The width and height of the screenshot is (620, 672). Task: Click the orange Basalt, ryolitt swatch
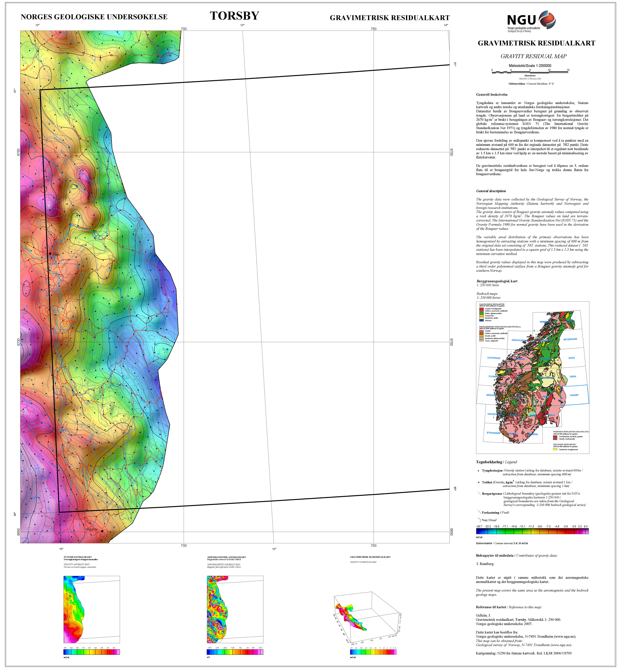pos(481,336)
